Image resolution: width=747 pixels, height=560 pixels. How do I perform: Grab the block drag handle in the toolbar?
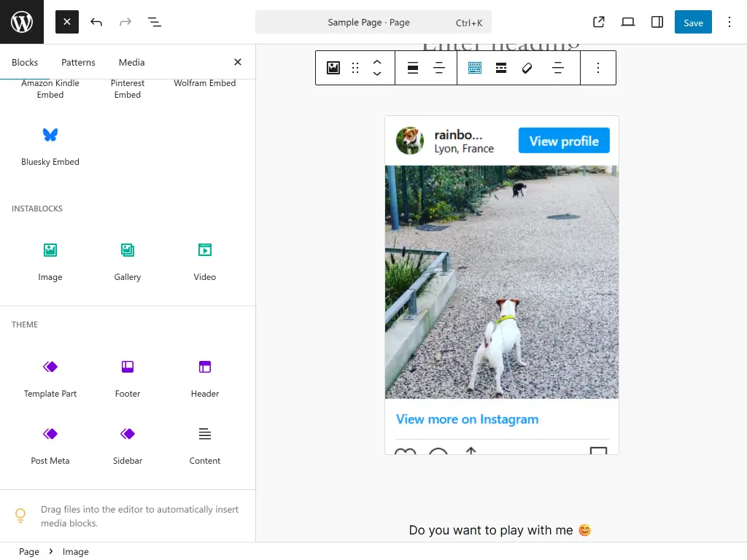click(x=355, y=68)
